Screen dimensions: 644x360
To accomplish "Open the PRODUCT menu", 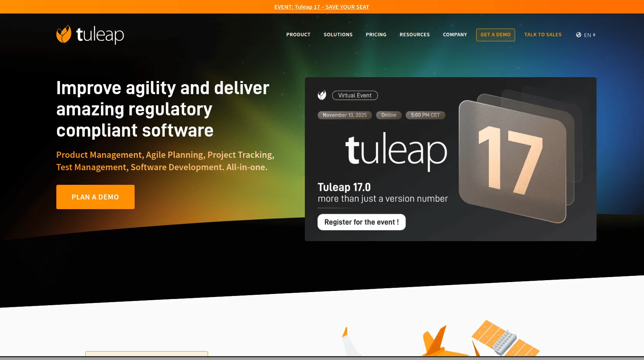I will click(x=298, y=35).
